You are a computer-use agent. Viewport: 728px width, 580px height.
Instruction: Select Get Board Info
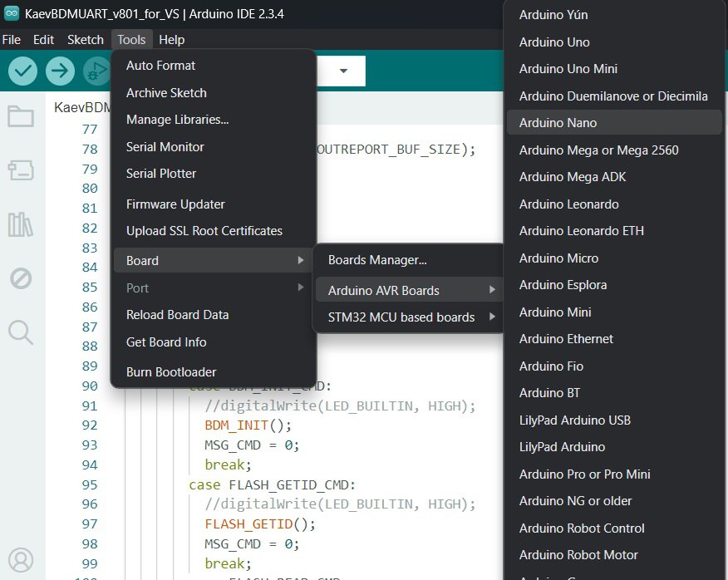pos(214,342)
